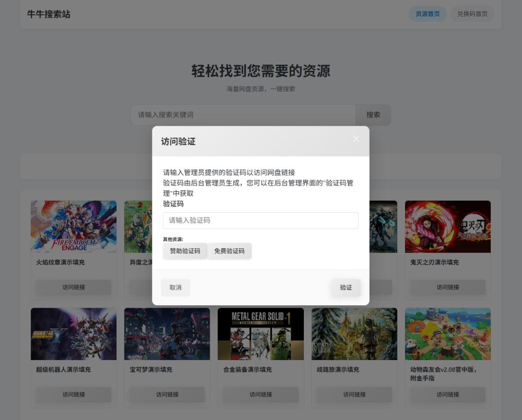Open the Fire Emblem Engage cover image
The width and height of the screenshot is (522, 420).
pos(74,226)
